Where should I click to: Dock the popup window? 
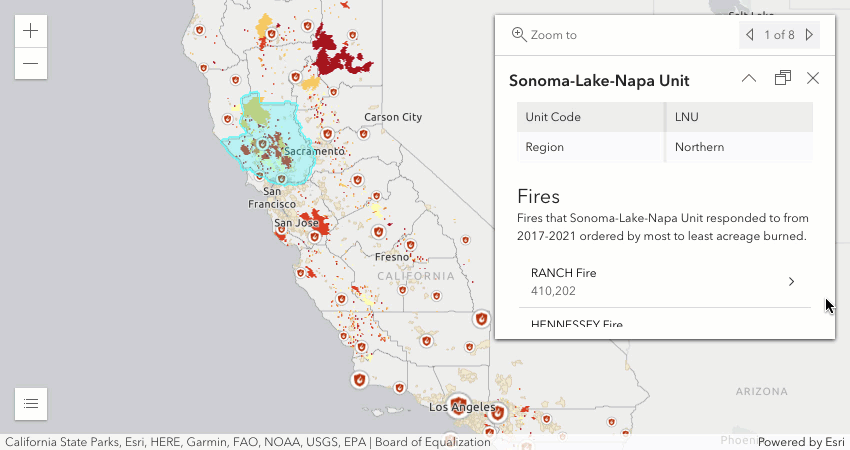click(783, 79)
